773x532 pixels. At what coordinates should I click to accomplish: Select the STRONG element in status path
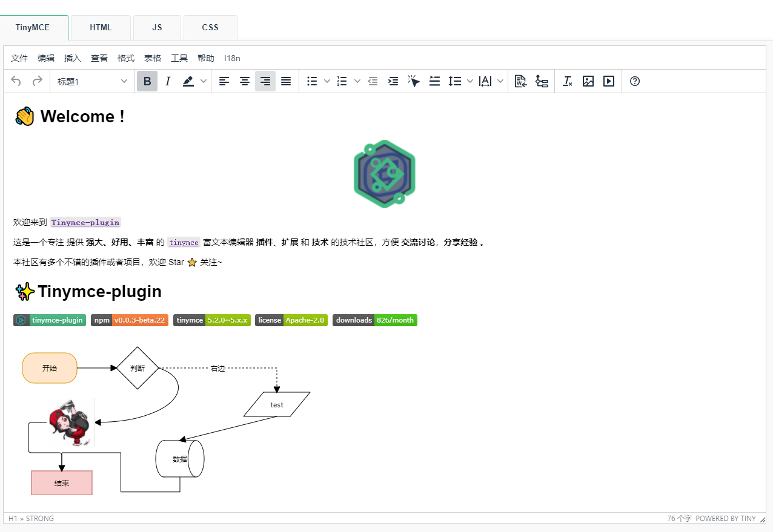click(x=40, y=519)
